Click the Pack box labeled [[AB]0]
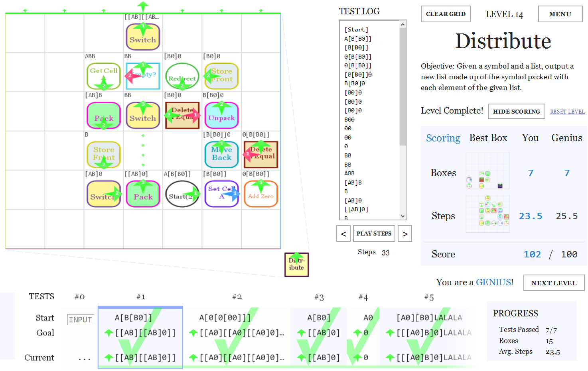The height and width of the screenshot is (371, 588). pyautogui.click(x=143, y=194)
